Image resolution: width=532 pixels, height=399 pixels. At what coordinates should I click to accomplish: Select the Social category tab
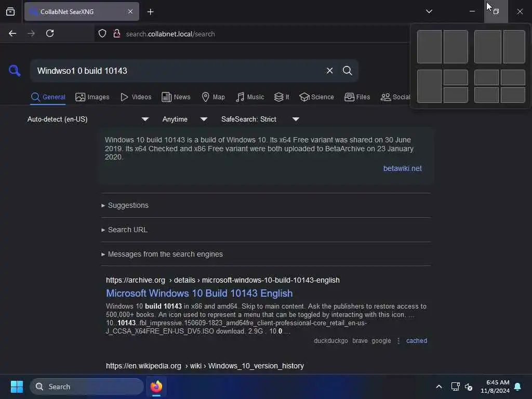click(x=395, y=97)
